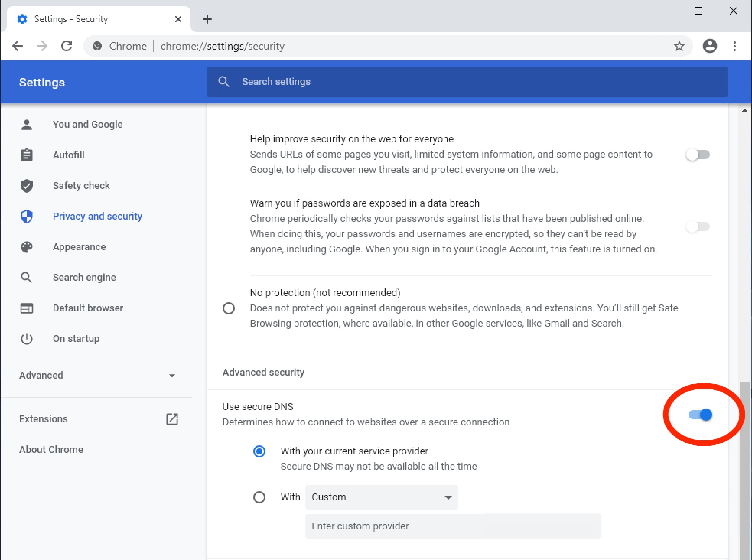
Task: Click the address bar URL chrome://settings/security
Action: tap(223, 46)
